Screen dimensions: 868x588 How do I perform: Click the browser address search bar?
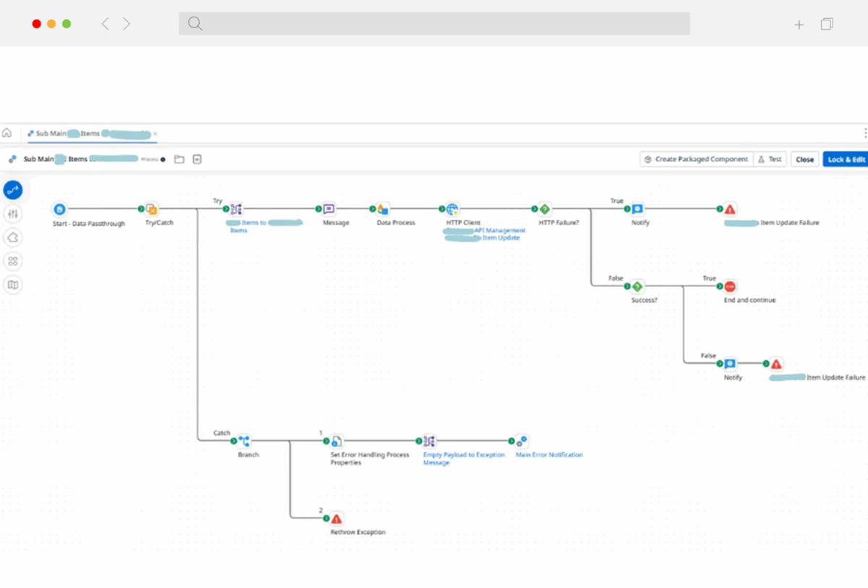coord(434,23)
